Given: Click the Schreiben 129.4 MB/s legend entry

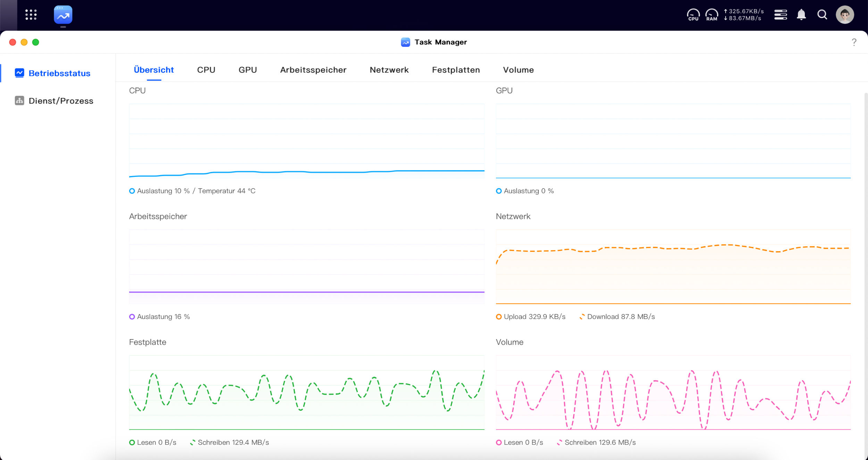Looking at the screenshot, I should coord(229,442).
